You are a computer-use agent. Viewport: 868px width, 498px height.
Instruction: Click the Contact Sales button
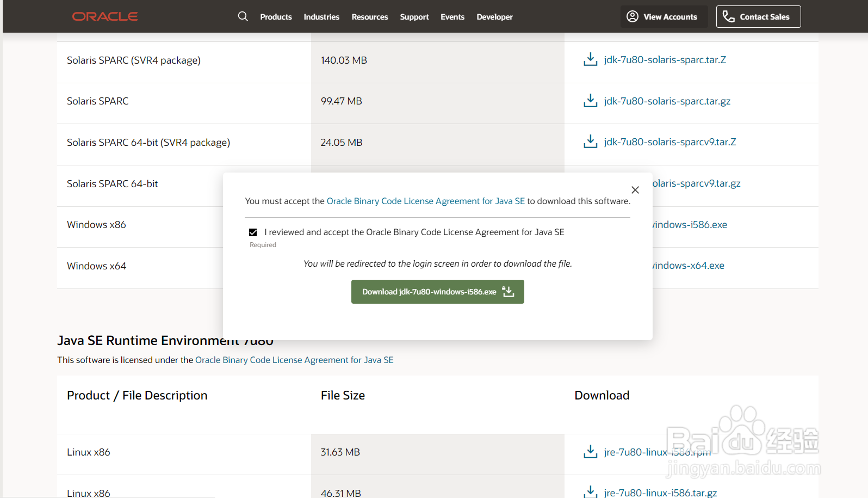coord(758,16)
